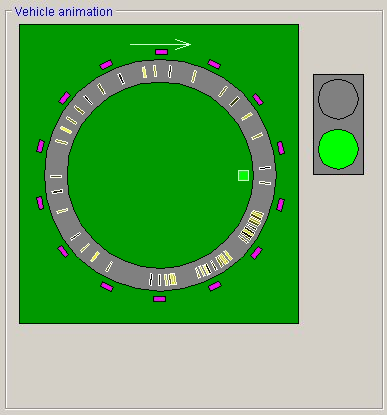Click the Vehicle animation group label

tap(64, 12)
